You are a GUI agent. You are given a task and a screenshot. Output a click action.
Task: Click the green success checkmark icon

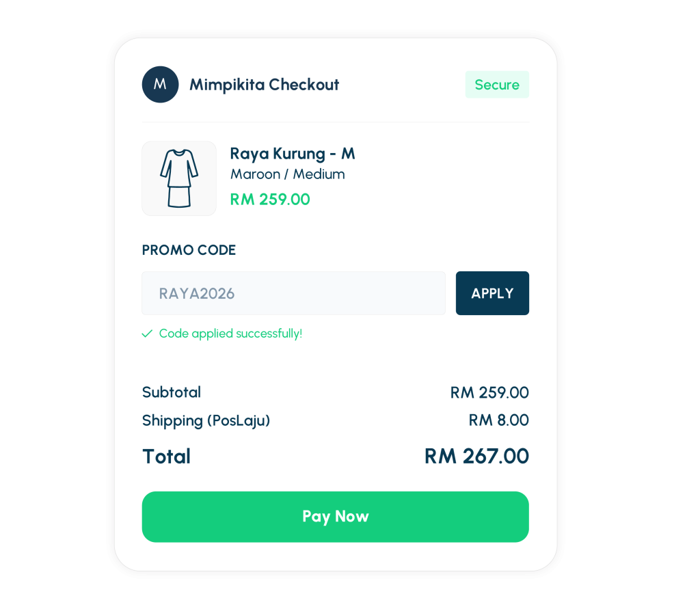pyautogui.click(x=147, y=334)
